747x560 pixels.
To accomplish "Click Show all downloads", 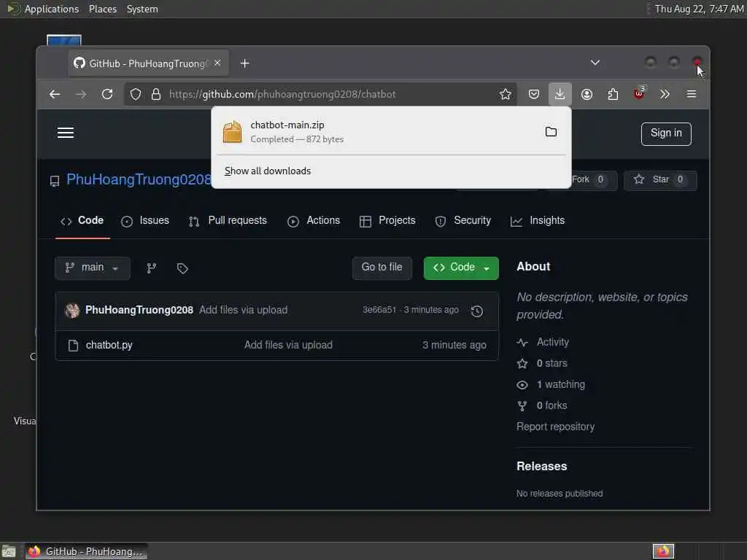I will click(x=268, y=171).
